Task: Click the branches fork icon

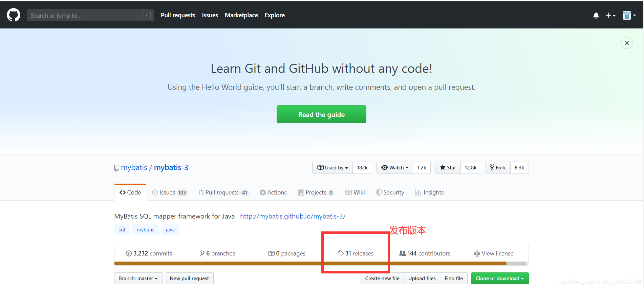Action: [x=202, y=253]
